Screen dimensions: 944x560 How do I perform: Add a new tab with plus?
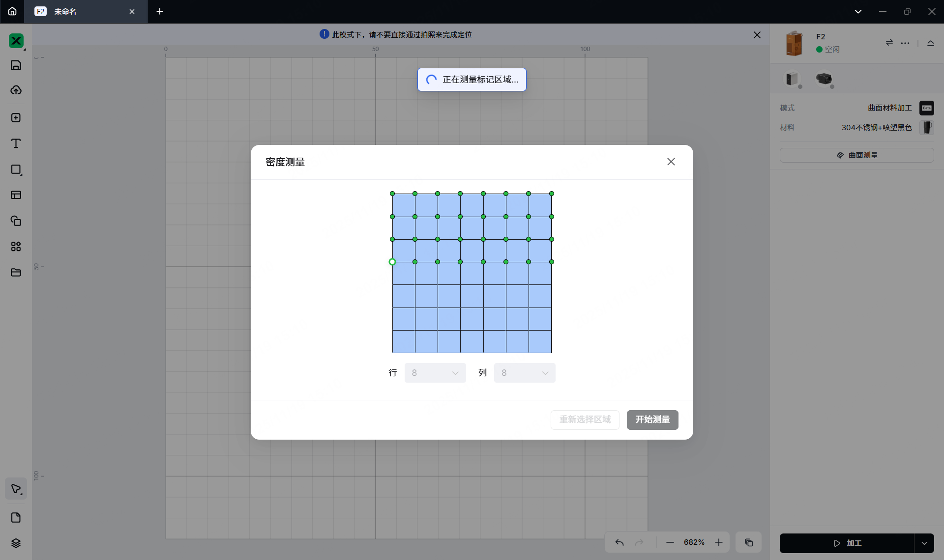[x=160, y=11]
